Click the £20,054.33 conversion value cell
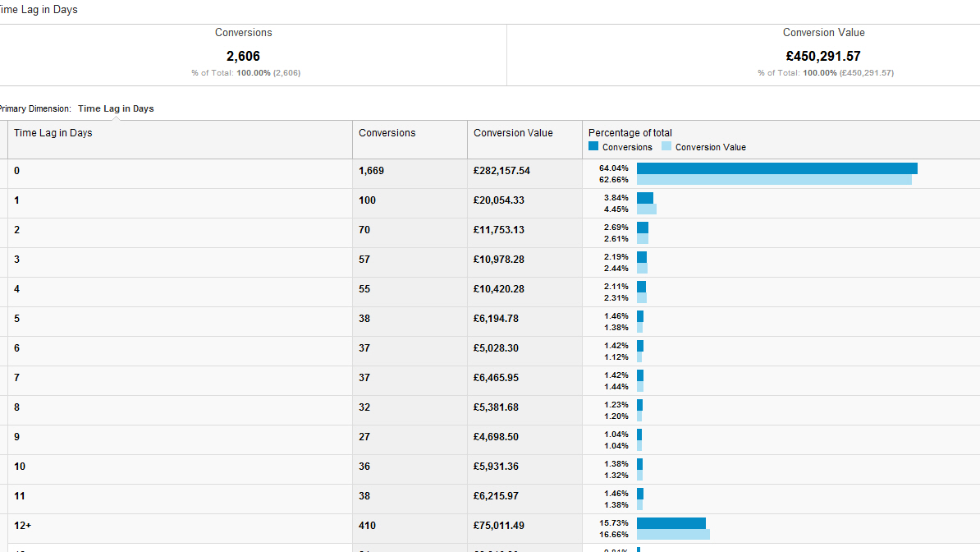Viewport: 980px width, 552px height. point(499,200)
